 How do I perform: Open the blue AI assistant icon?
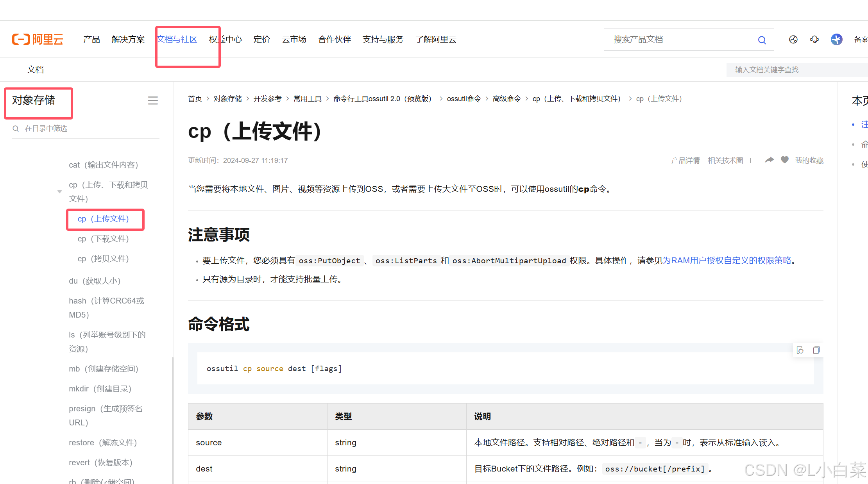(x=836, y=39)
